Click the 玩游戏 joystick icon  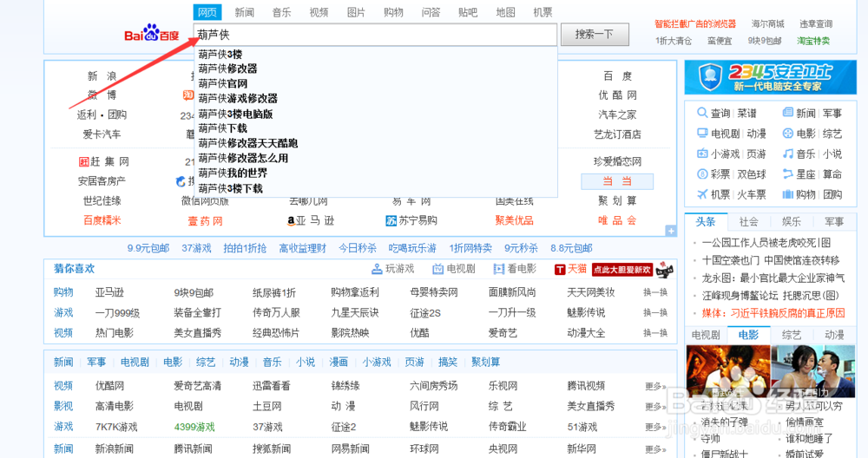[x=377, y=269]
